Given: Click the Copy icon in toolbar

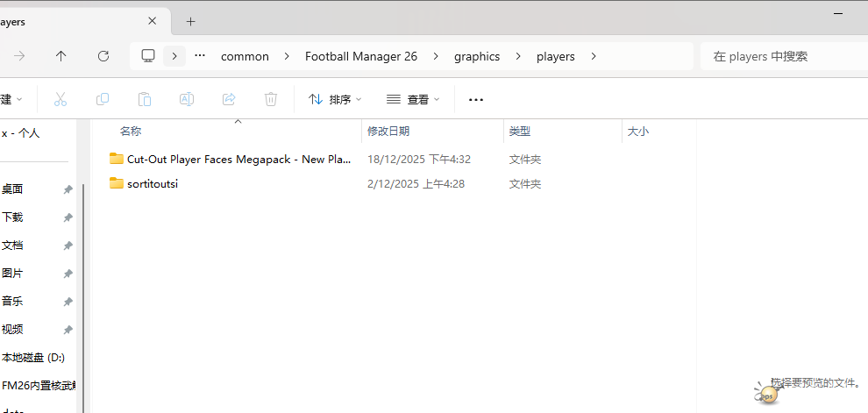Looking at the screenshot, I should [103, 99].
